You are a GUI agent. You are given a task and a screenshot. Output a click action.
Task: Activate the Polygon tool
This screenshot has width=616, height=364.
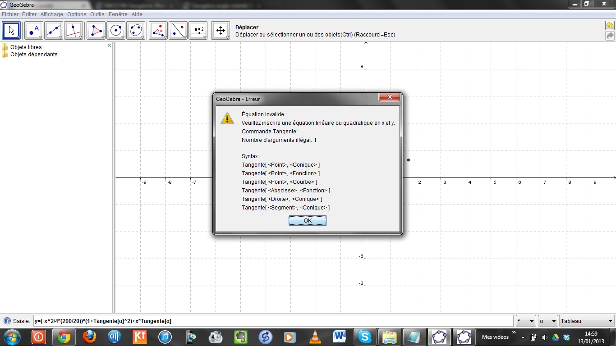pos(96,31)
